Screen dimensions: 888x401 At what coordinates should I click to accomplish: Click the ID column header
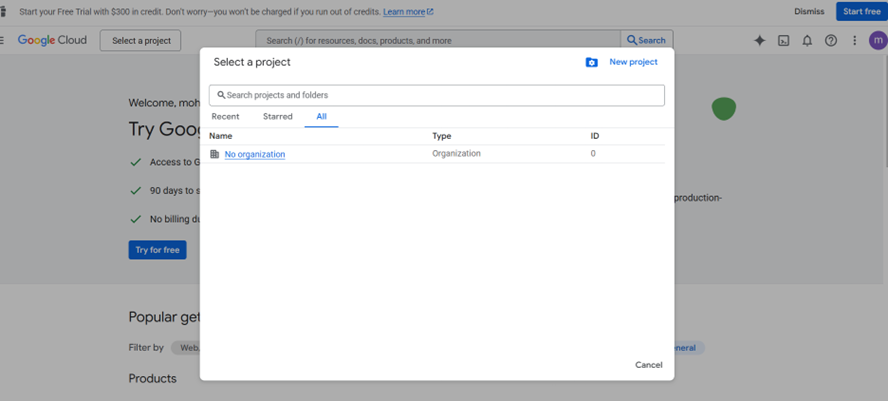595,136
